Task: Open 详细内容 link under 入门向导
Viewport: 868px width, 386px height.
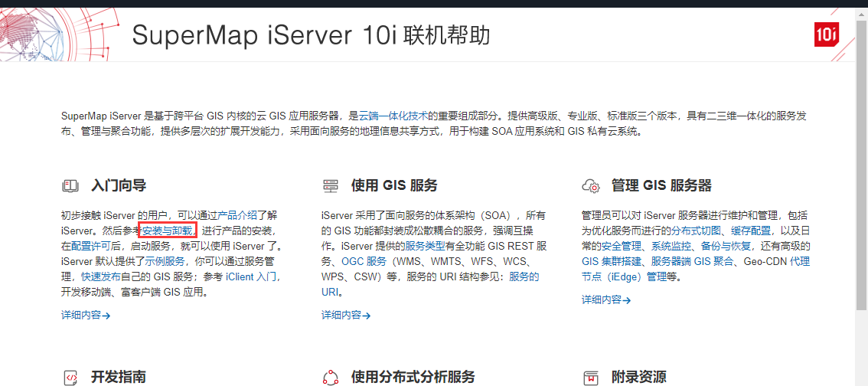Action: 86,316
